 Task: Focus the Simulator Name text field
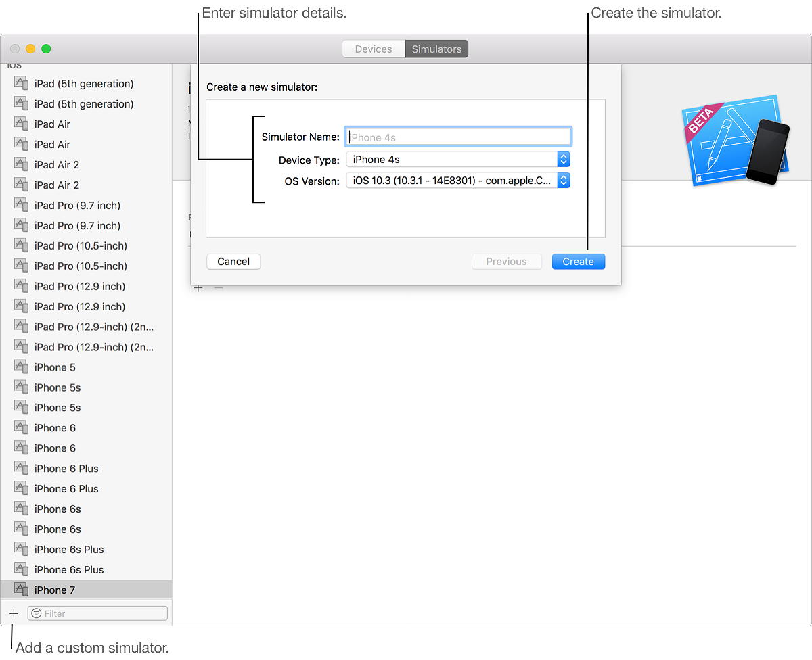click(x=458, y=137)
